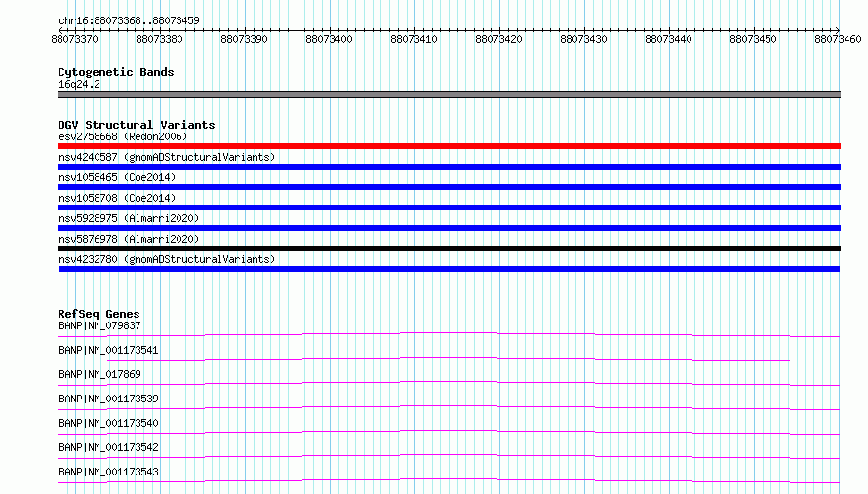
Task: Click the blue nsv1058465 variant bar
Action: [x=449, y=187]
